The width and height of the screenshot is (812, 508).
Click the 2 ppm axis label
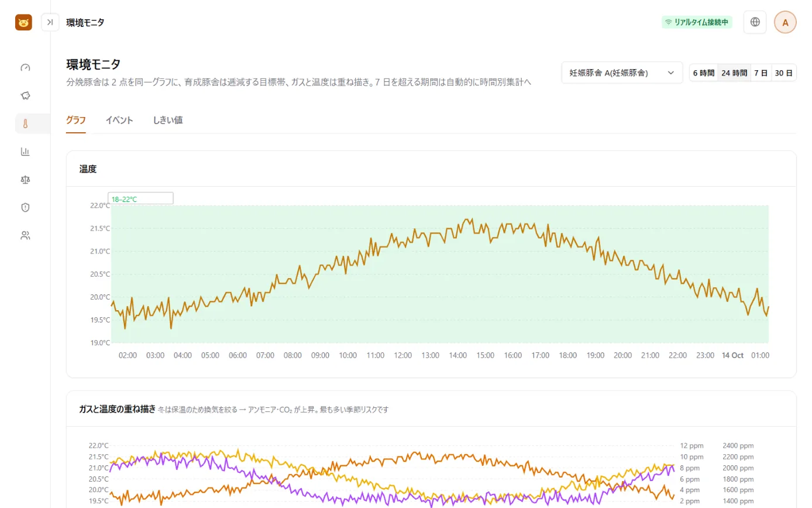pyautogui.click(x=690, y=501)
